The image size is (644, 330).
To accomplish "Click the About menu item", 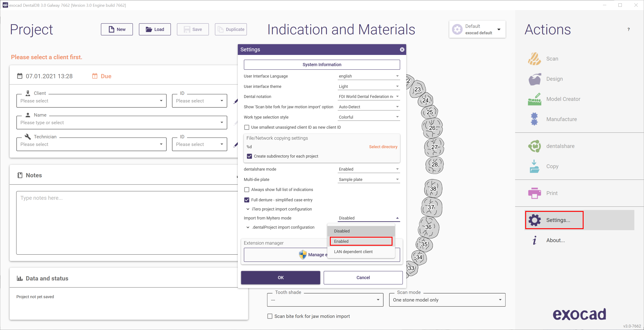I will [556, 240].
